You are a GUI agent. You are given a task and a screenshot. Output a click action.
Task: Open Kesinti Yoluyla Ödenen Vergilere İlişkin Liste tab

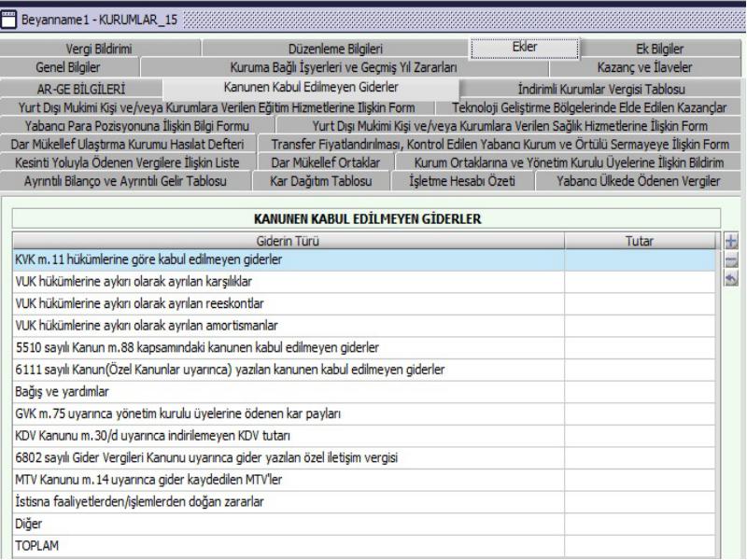coord(127,162)
